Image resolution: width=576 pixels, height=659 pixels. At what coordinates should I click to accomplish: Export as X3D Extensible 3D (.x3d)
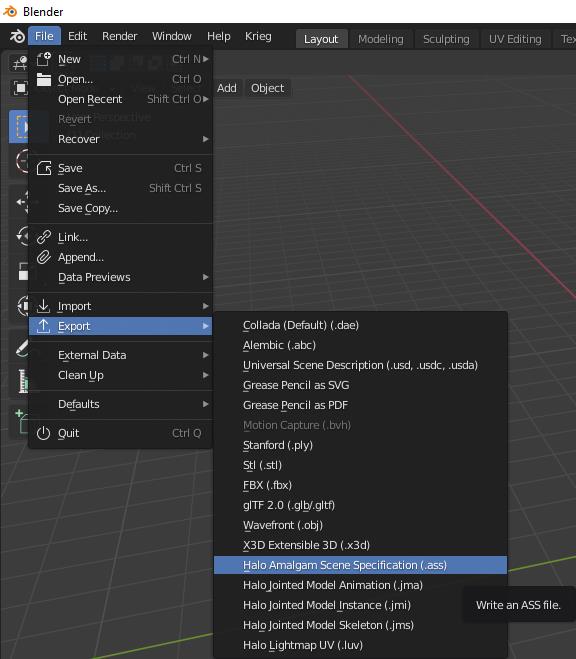click(360, 545)
